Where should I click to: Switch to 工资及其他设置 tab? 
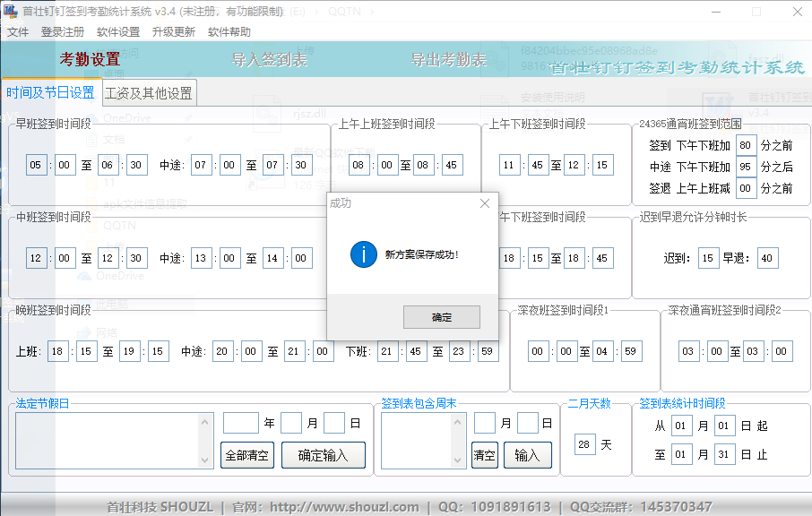[149, 93]
